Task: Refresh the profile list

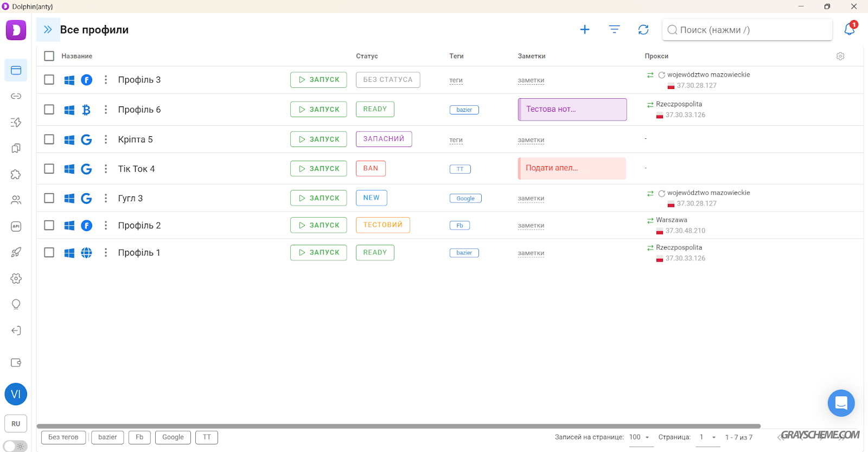Action: pyautogui.click(x=643, y=30)
